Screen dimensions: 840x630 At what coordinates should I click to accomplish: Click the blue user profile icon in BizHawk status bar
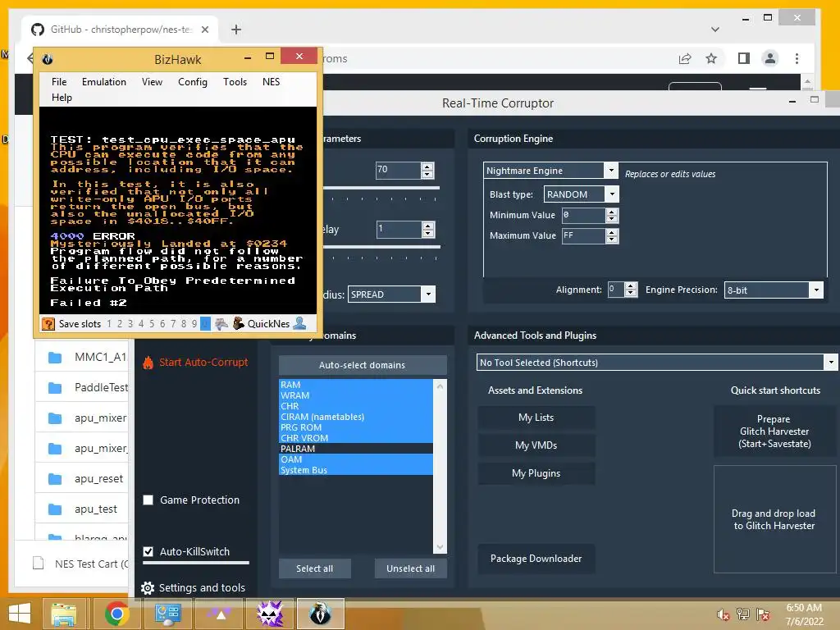[x=300, y=323]
